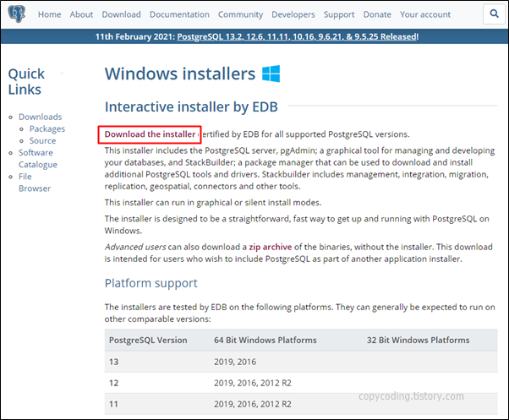The image size is (509, 420).
Task: Open Software Catalogue quick link
Action: tap(38, 159)
